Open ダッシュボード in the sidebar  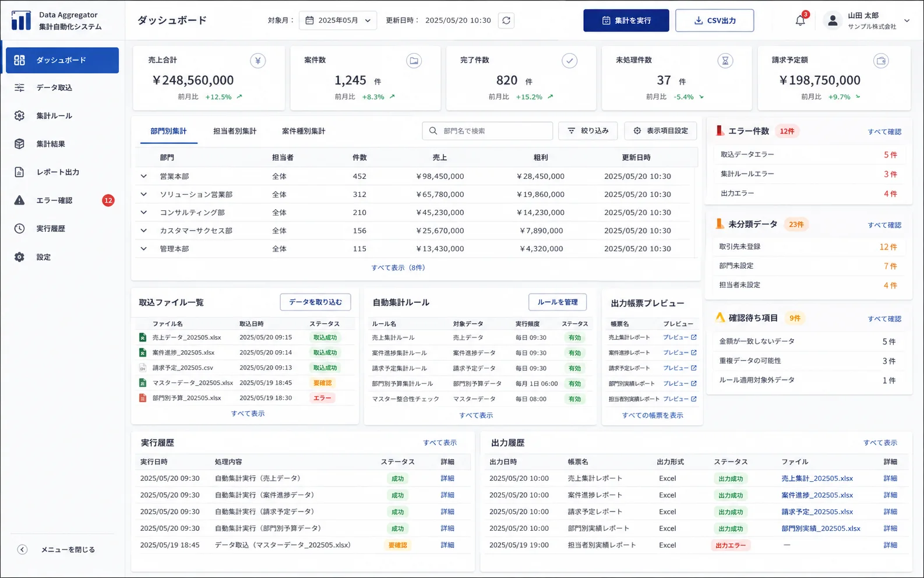(62, 60)
